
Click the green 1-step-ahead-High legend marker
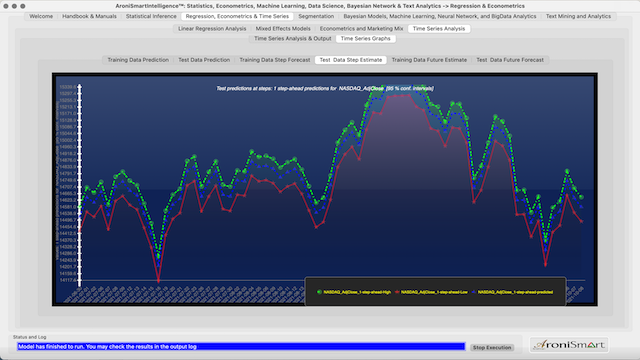point(319,292)
